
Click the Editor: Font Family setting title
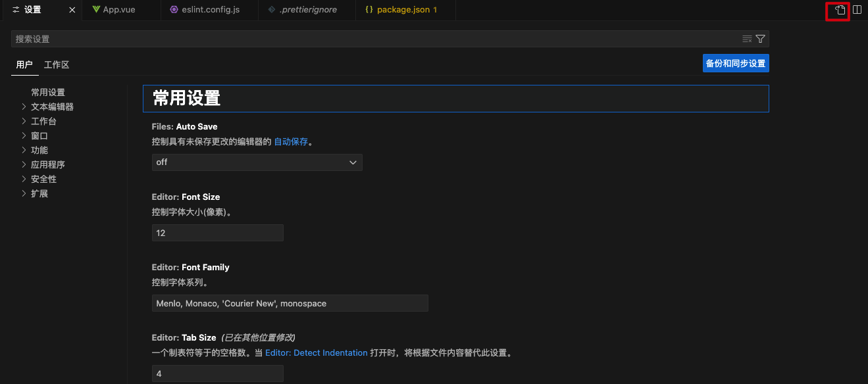pos(190,267)
